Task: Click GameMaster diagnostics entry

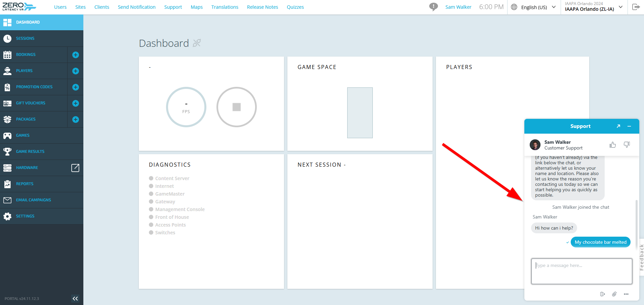Action: [x=167, y=194]
